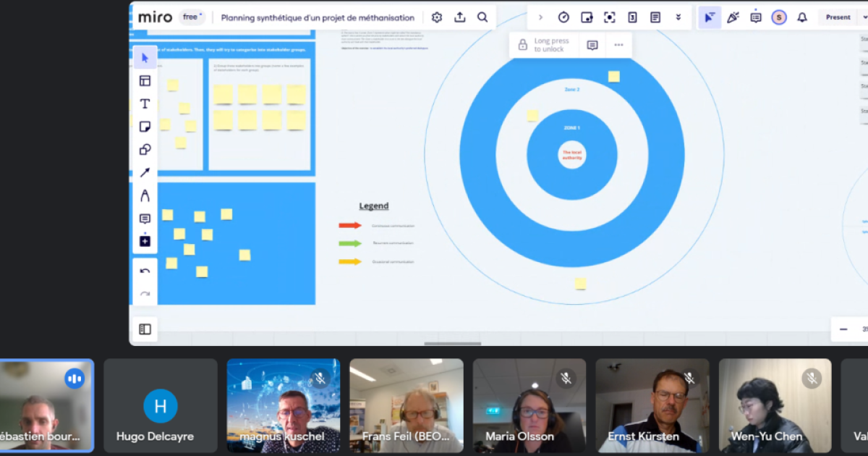Viewport: 868px width, 456px height.
Task: Select Ernst Kürsten video tile
Action: pos(652,405)
